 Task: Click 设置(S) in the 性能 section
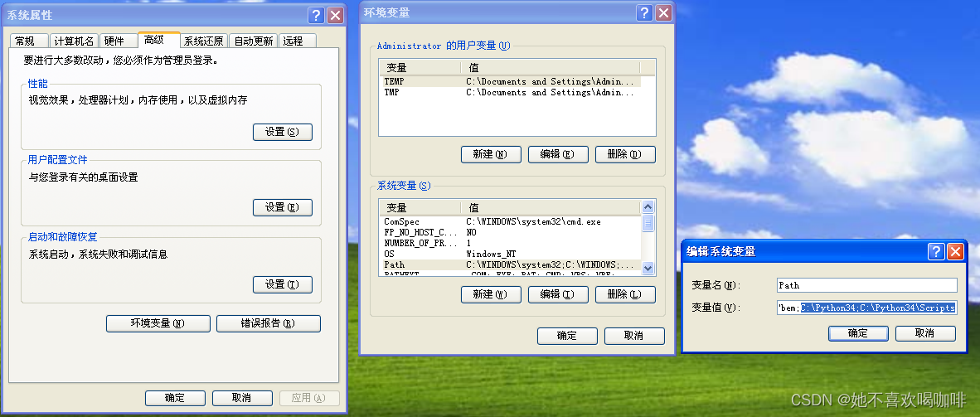pyautogui.click(x=283, y=132)
